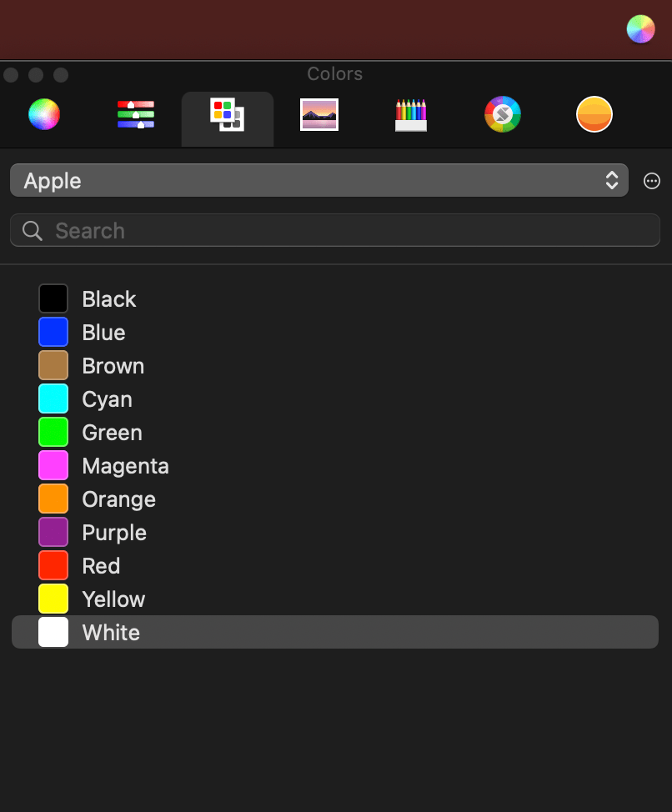Switch to the Pencils color picker

410,114
